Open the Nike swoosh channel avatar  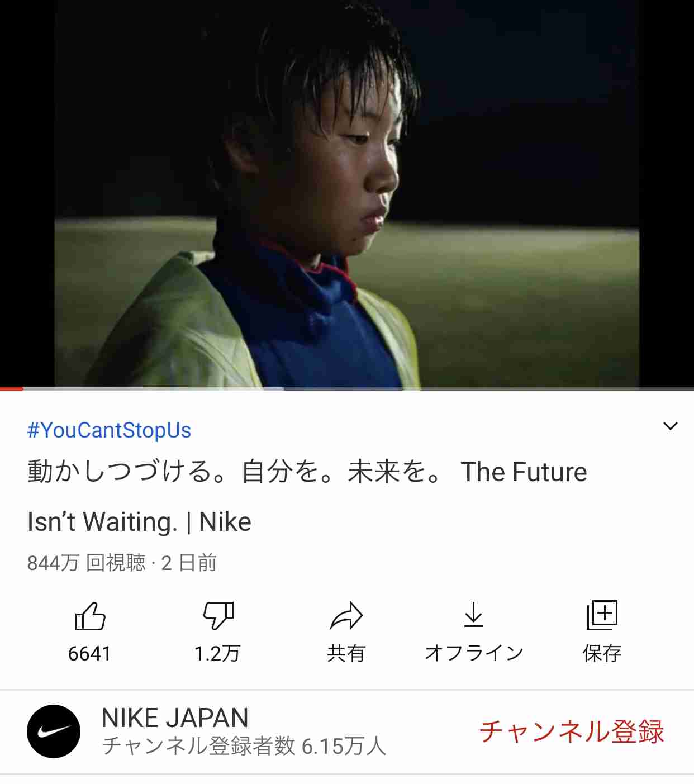pyautogui.click(x=54, y=731)
